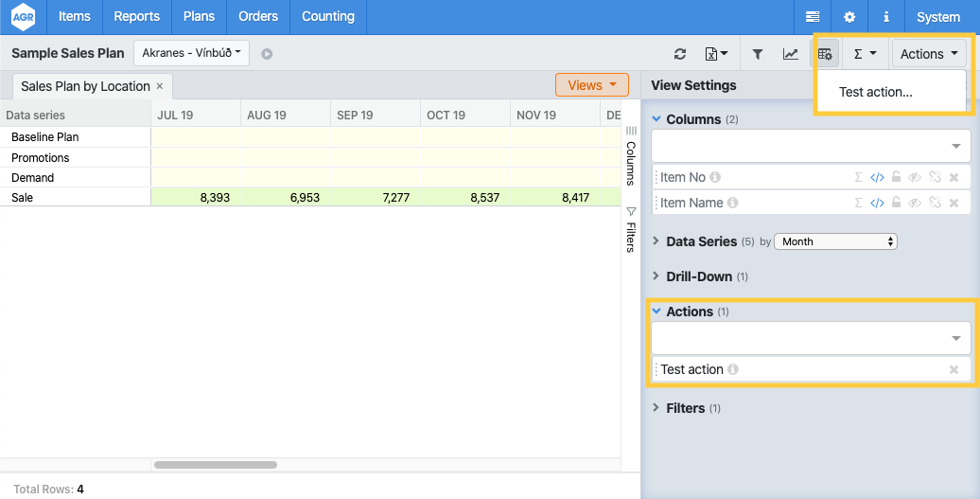Screen dimensions: 980x499
Task: Click the play icon next to location
Action: click(x=267, y=54)
